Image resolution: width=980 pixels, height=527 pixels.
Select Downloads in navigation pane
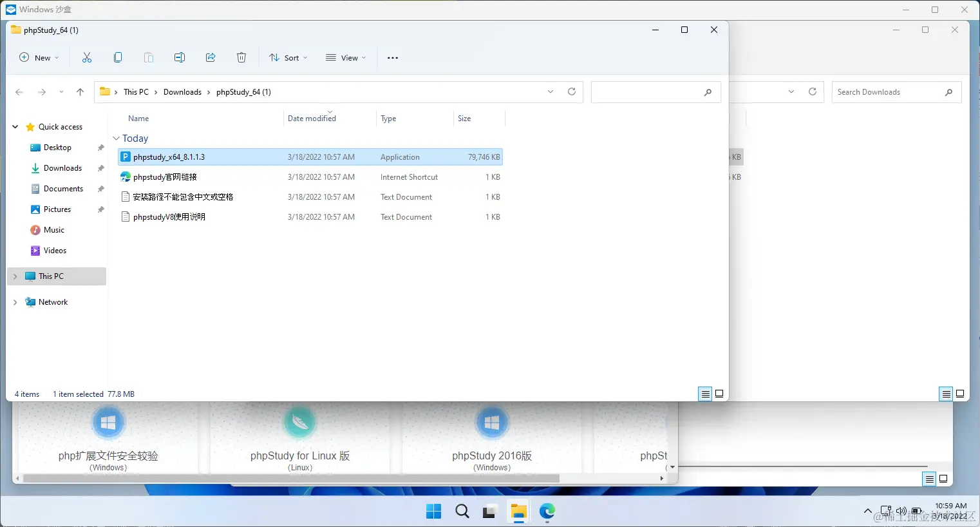(62, 168)
